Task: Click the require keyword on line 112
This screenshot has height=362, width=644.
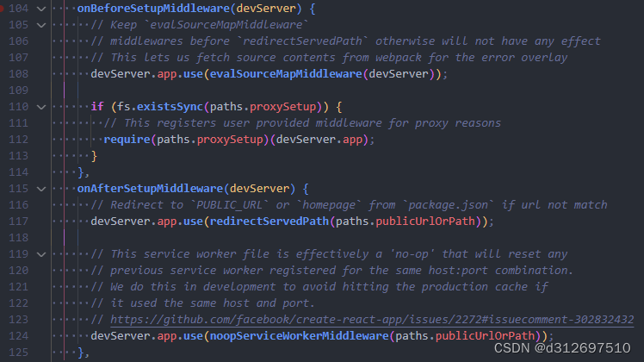Action: click(127, 140)
